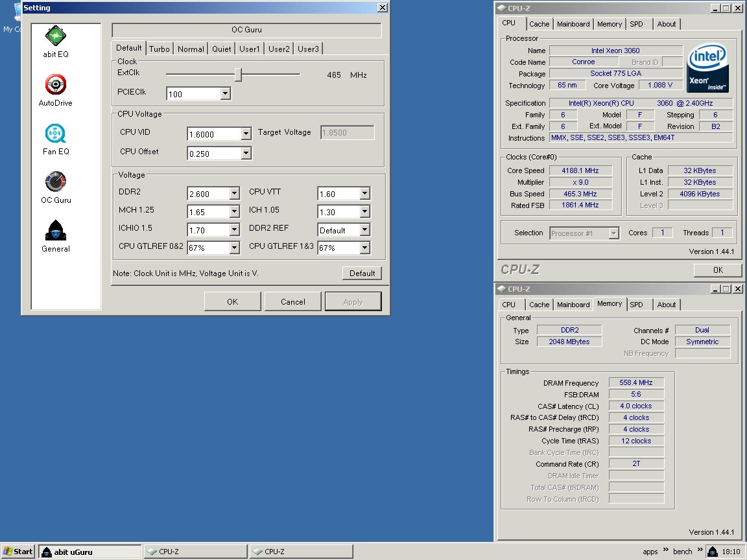The image size is (747, 560).
Task: Click the Core Voltage value 1.088 V
Action: point(660,85)
